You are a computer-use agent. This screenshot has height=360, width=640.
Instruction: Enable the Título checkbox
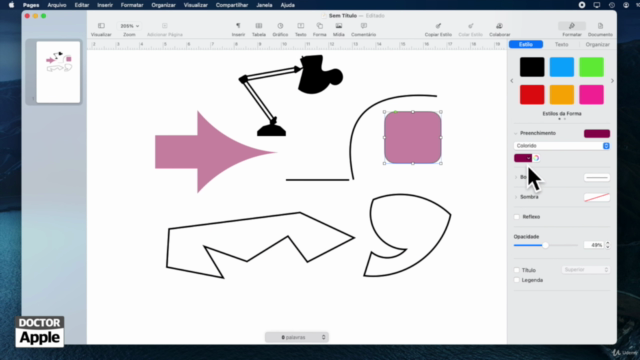pos(517,270)
